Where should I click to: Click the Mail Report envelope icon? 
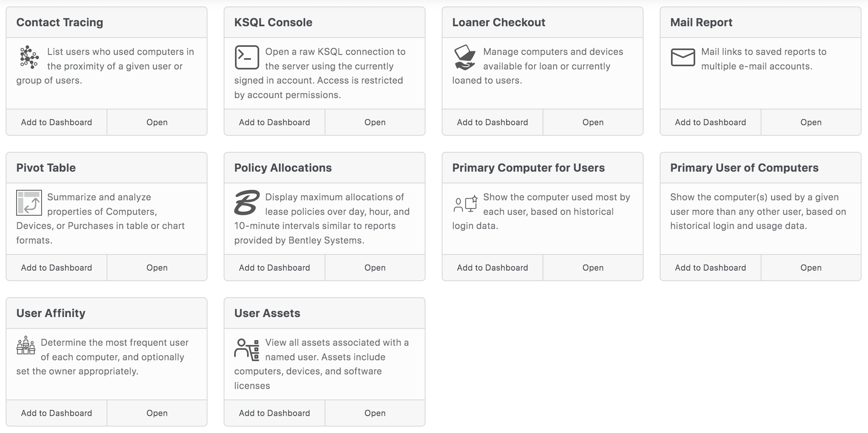[683, 57]
